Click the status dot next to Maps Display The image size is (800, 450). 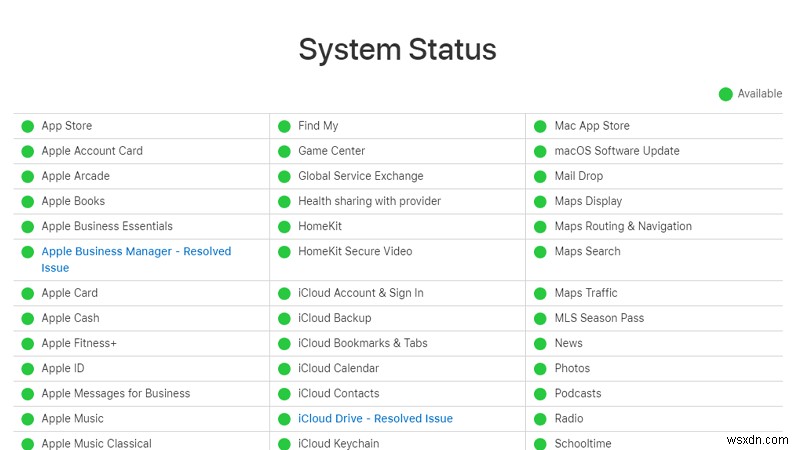pyautogui.click(x=540, y=202)
